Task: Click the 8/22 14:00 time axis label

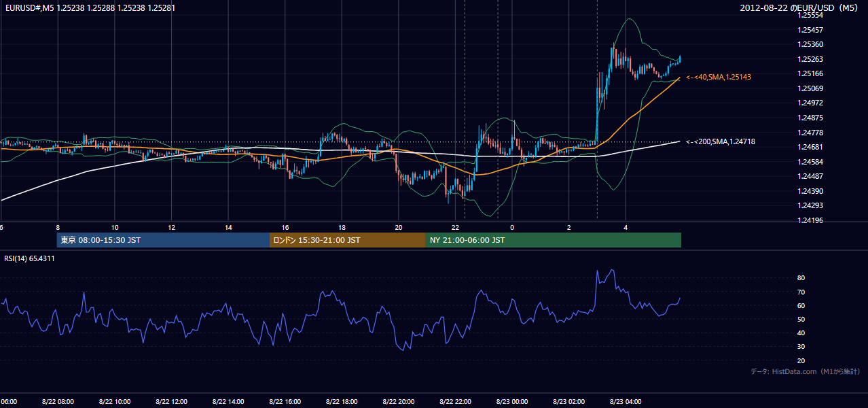Action: coord(228,402)
